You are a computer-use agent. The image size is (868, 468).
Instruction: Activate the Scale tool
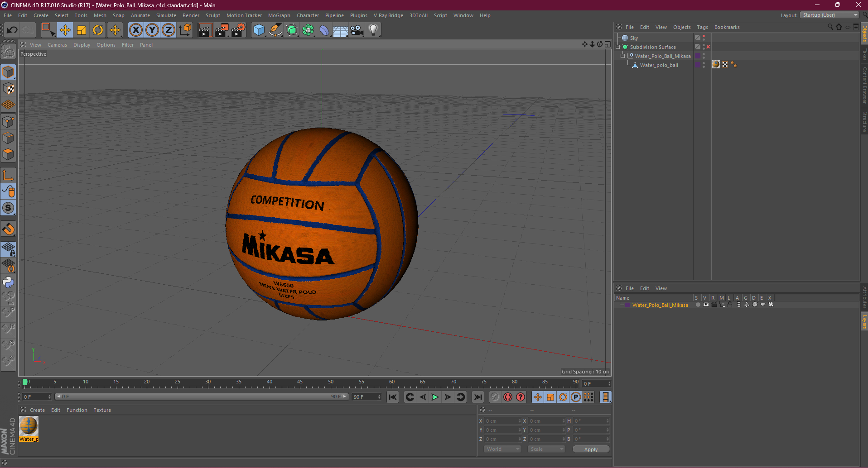pos(82,30)
